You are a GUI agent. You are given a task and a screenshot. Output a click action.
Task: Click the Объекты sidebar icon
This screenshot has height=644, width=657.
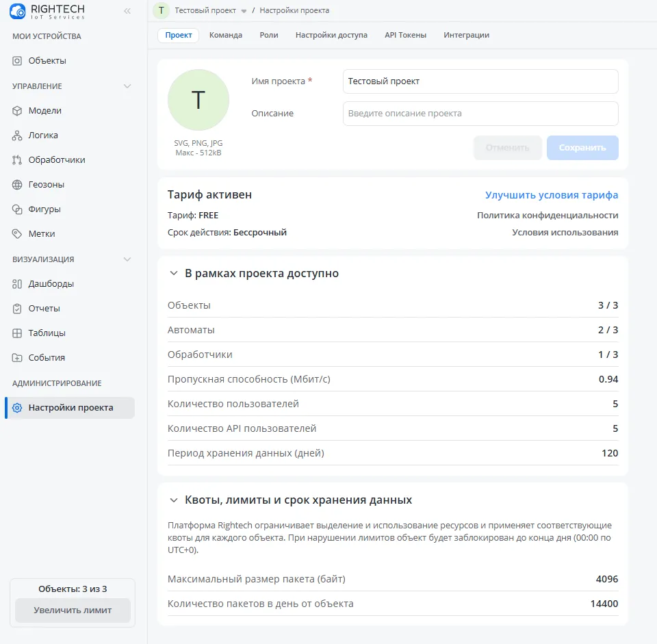(18, 61)
